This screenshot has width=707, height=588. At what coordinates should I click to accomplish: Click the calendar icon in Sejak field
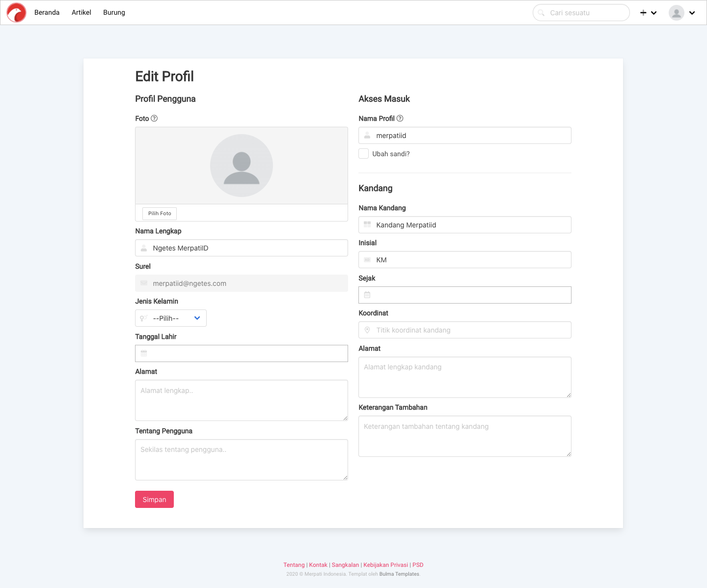pos(367,295)
